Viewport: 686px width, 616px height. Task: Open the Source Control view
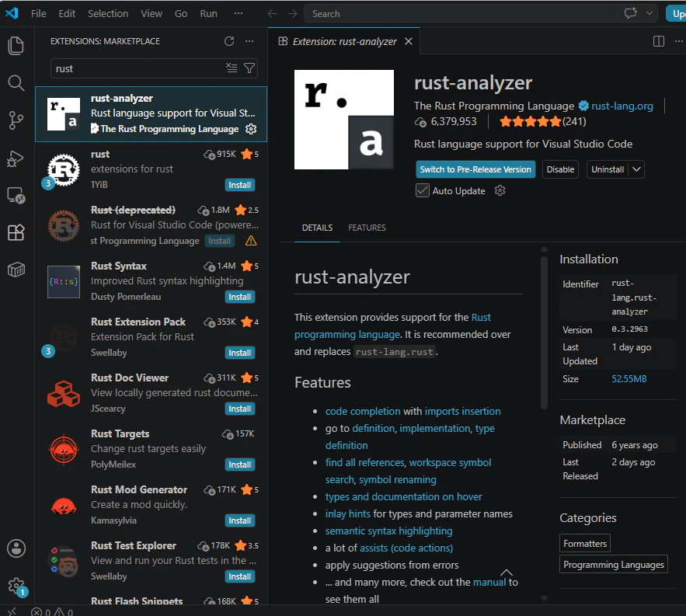pos(16,120)
